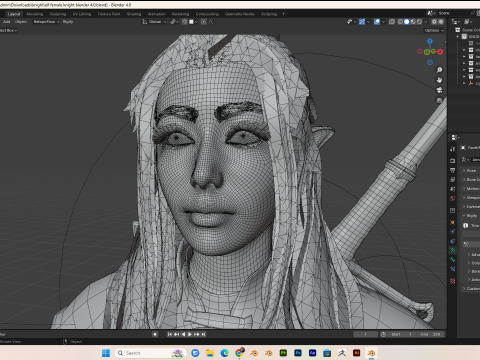This screenshot has height=360, width=480.
Task: Jump to the timeline end frame
Action: (x=203, y=334)
